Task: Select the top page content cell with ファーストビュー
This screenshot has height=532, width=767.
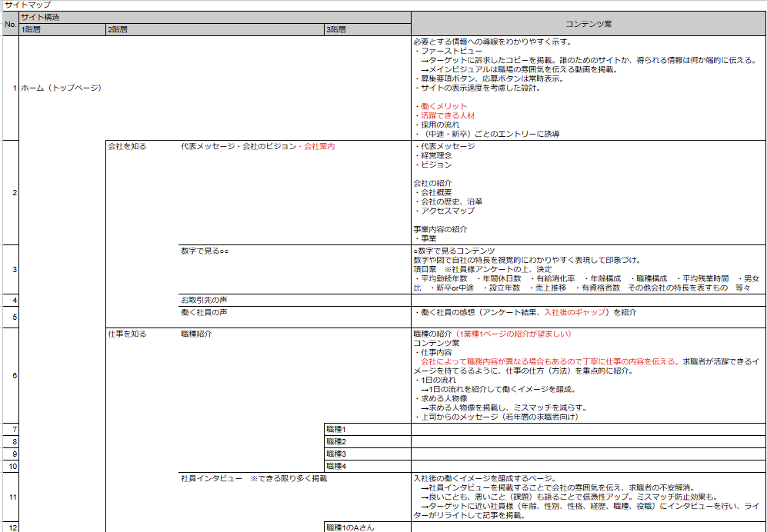Action: tap(589, 88)
